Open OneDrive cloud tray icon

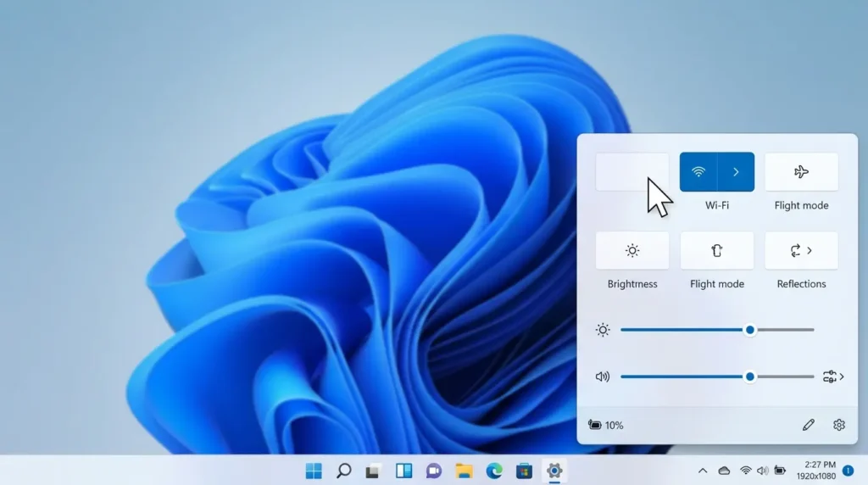[724, 471]
